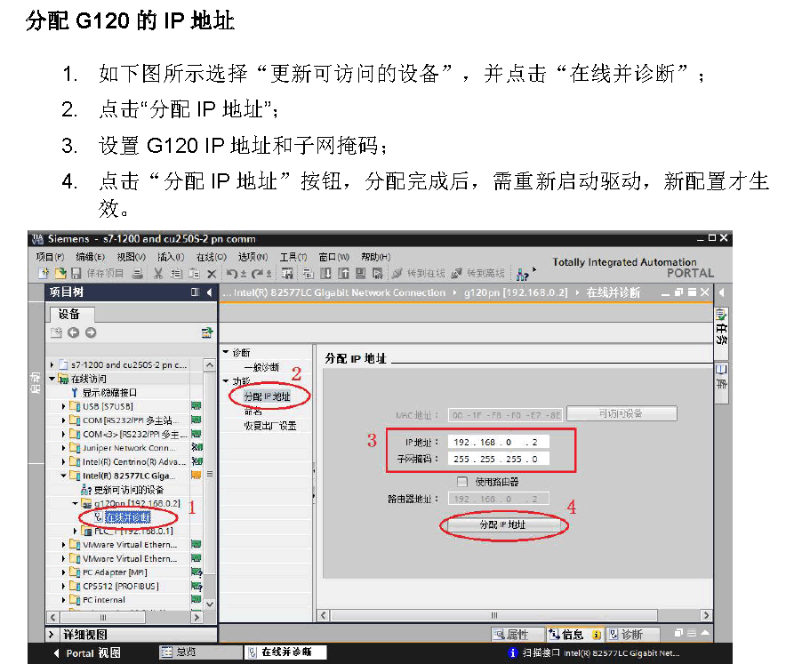Expand the Juniper Network Conn node
This screenshot has height=672, width=786.
click(x=63, y=448)
